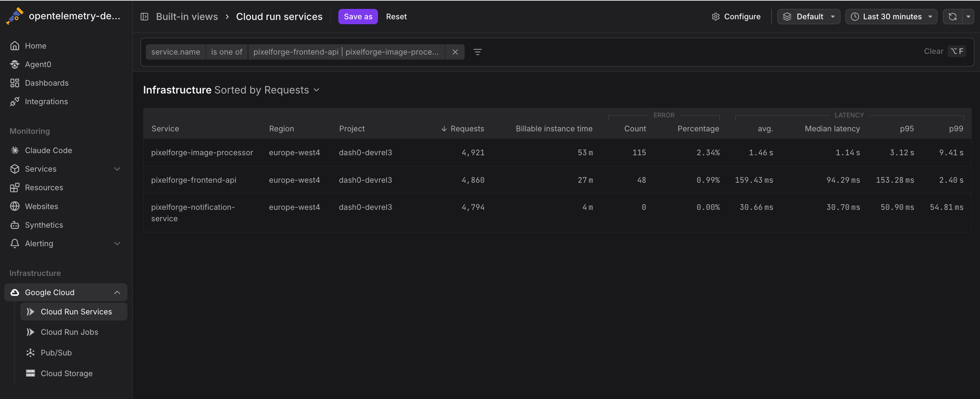Click the Save as button
The image size is (980, 399).
click(x=358, y=16)
